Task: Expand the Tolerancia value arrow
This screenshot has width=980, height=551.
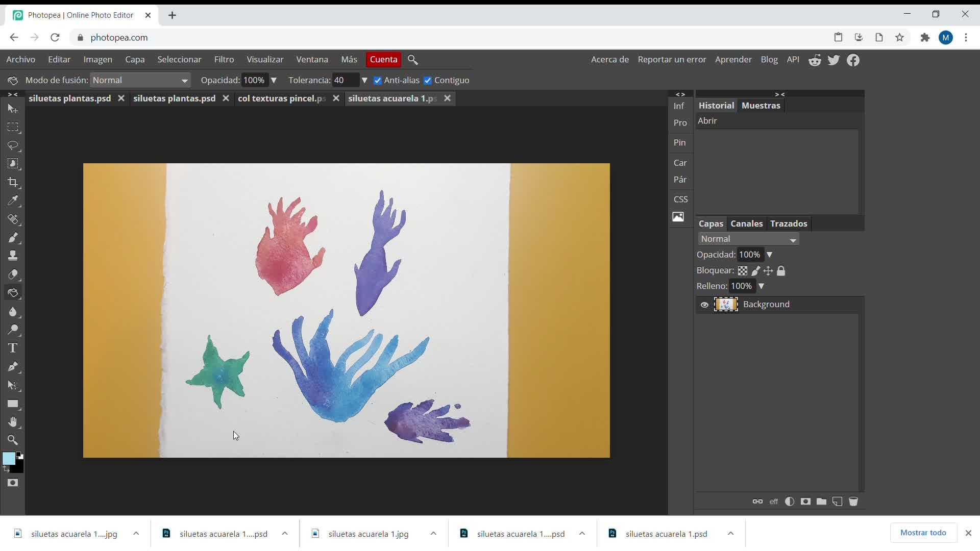Action: click(364, 80)
